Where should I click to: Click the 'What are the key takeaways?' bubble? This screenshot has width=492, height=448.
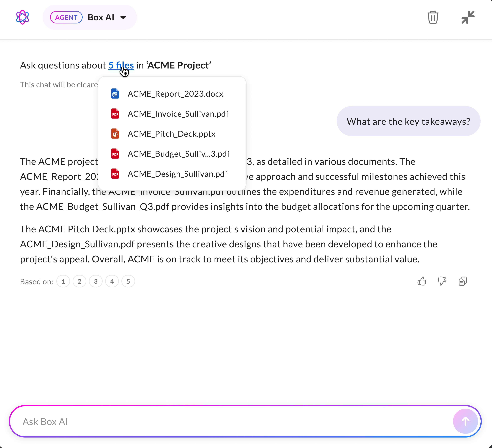click(x=408, y=121)
